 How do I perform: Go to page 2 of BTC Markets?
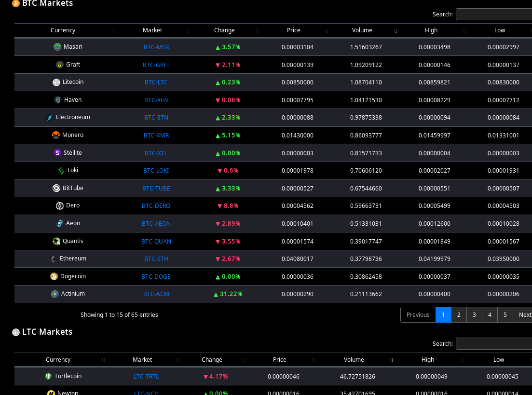459,314
